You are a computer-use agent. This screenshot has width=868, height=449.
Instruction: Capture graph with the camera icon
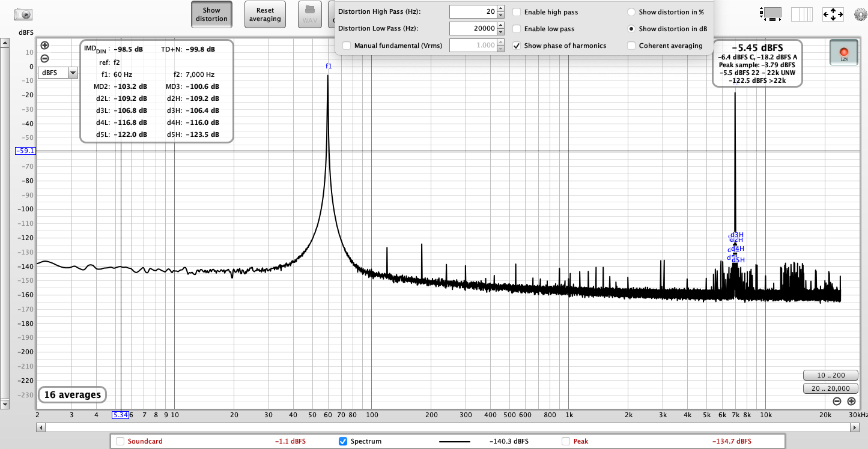pyautogui.click(x=23, y=14)
